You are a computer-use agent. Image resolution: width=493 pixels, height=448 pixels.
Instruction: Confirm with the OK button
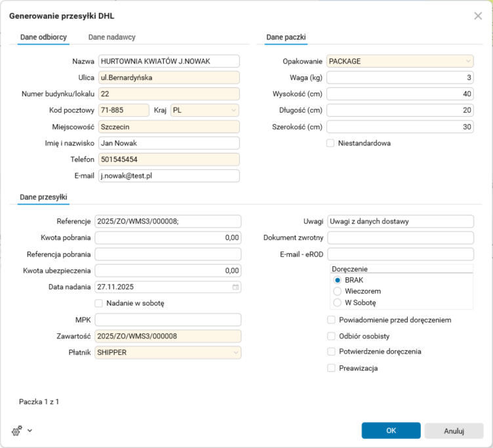point(391,431)
